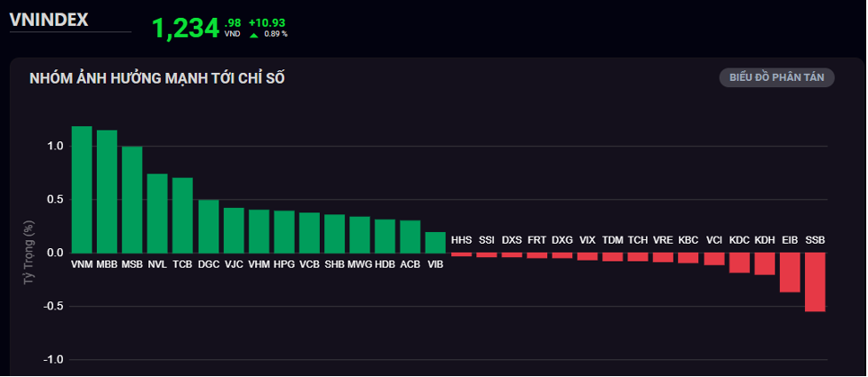
Task: Select the VNINDEX title label
Action: pyautogui.click(x=49, y=19)
